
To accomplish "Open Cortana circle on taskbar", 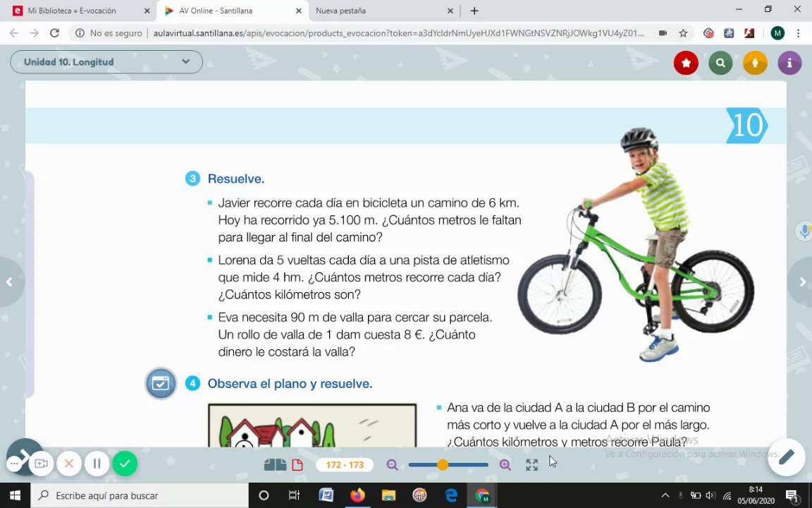I will [x=264, y=495].
